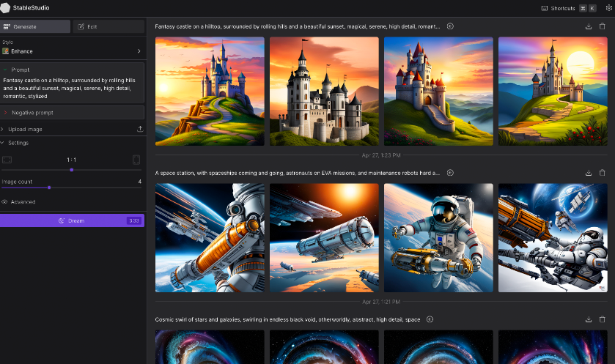Click the Image count slider handle
The image size is (615, 364).
click(x=49, y=187)
